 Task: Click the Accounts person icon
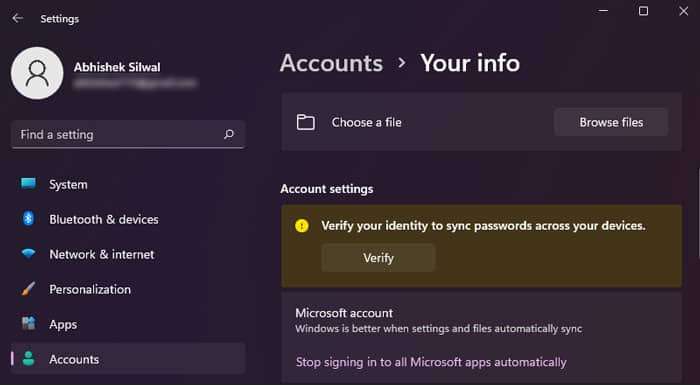point(29,359)
